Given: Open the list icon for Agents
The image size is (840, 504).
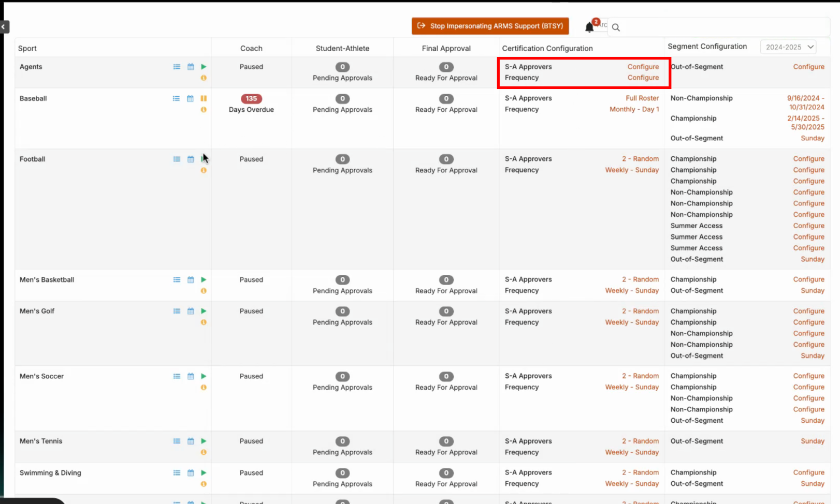Looking at the screenshot, I should point(177,67).
